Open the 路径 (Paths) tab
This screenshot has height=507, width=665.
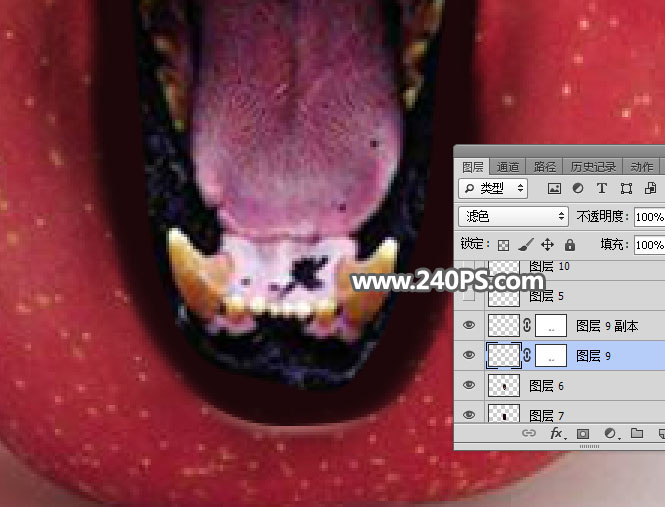click(x=545, y=167)
